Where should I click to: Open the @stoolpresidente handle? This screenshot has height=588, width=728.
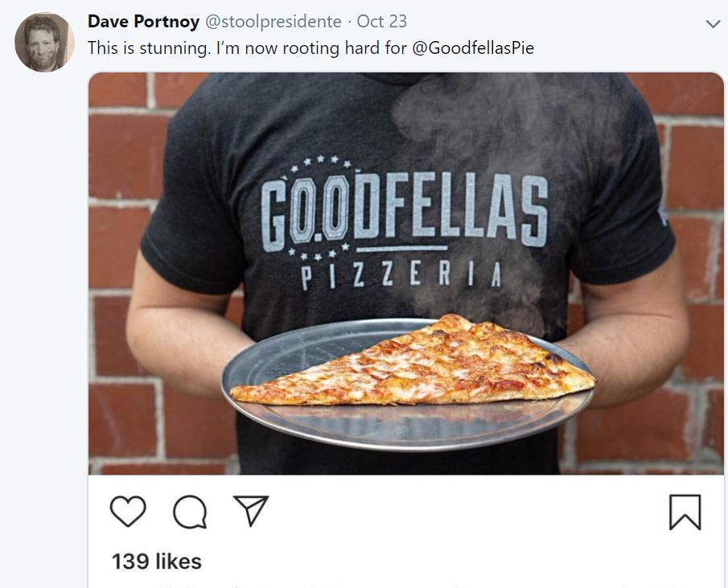click(274, 22)
